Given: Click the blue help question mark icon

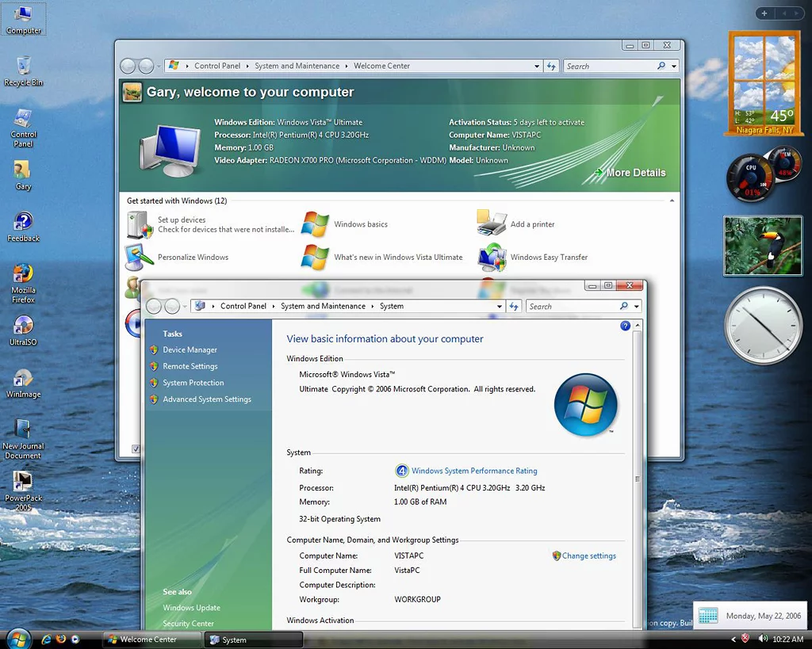Looking at the screenshot, I should click(625, 326).
